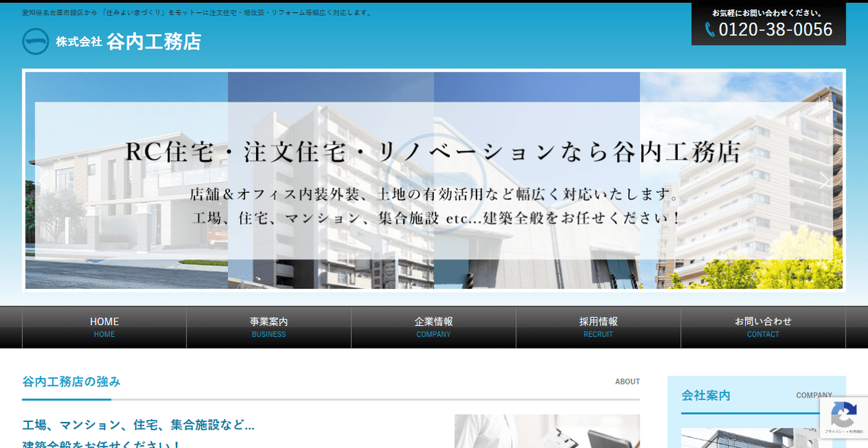Click the COMPANY label in the sidebar
This screenshot has height=448, width=868.
(814, 395)
